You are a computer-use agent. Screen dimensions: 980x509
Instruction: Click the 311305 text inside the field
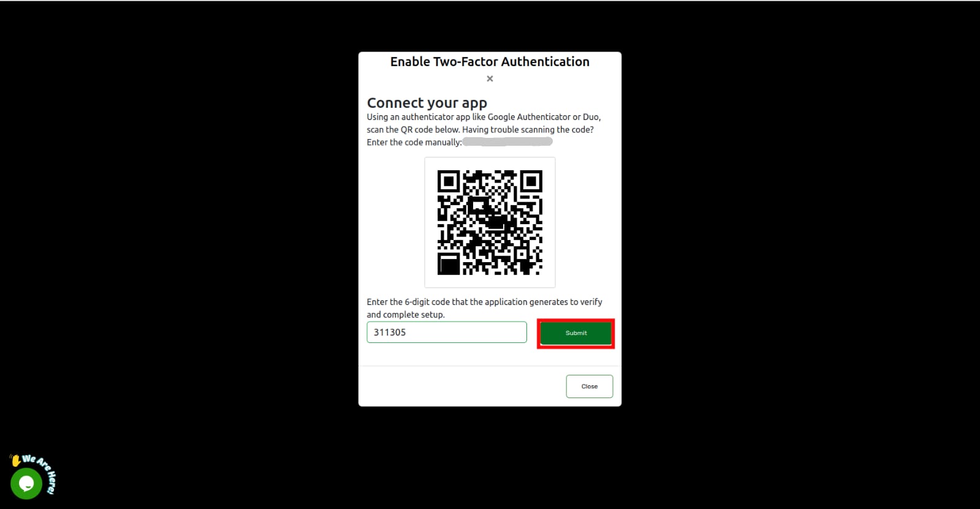coord(390,332)
